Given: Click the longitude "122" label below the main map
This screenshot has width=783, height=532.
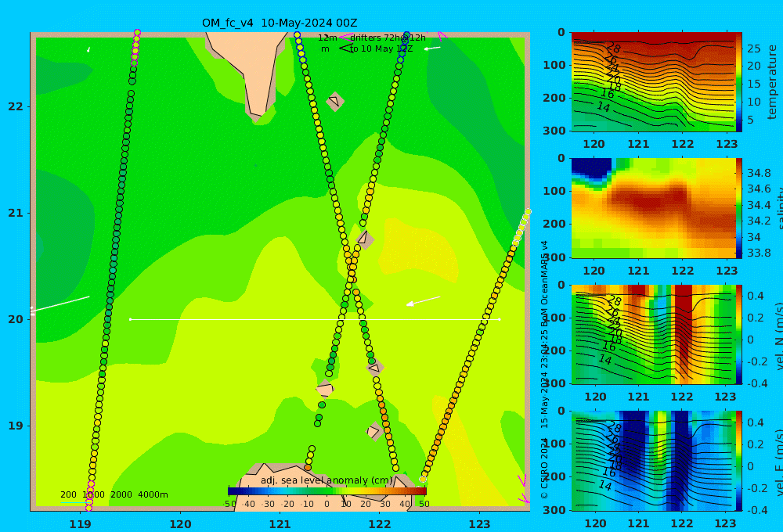Looking at the screenshot, I should point(380,524).
